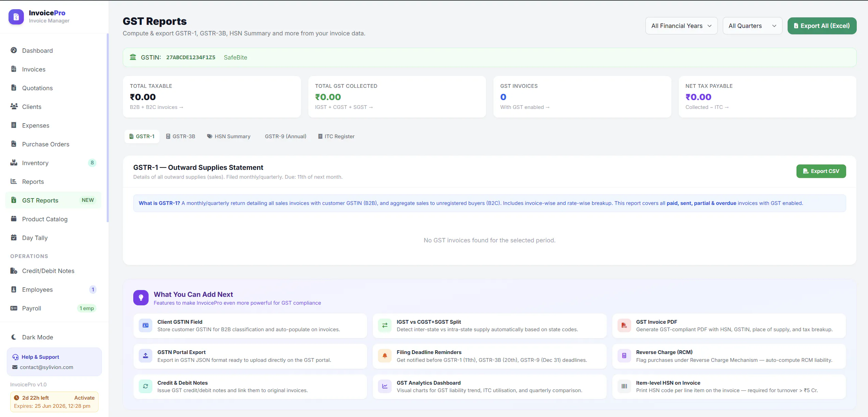Click the Product Catalog box icon
The image size is (868, 417).
pyautogui.click(x=14, y=219)
